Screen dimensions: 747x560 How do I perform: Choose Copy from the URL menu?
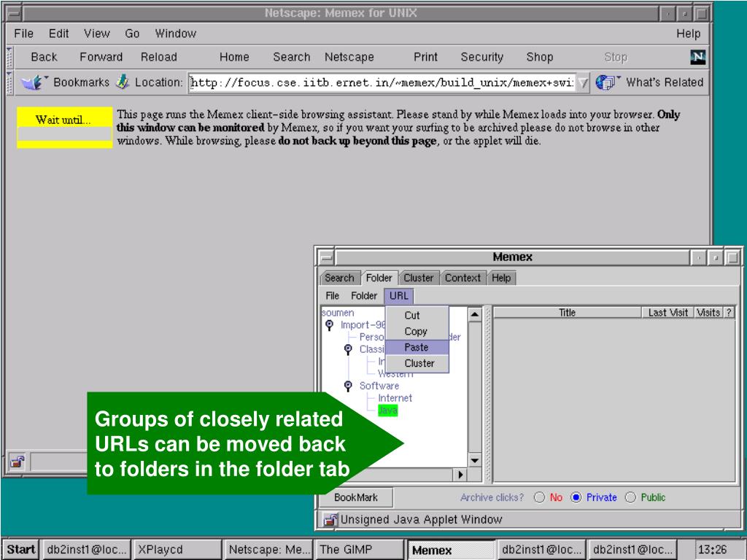tap(417, 332)
